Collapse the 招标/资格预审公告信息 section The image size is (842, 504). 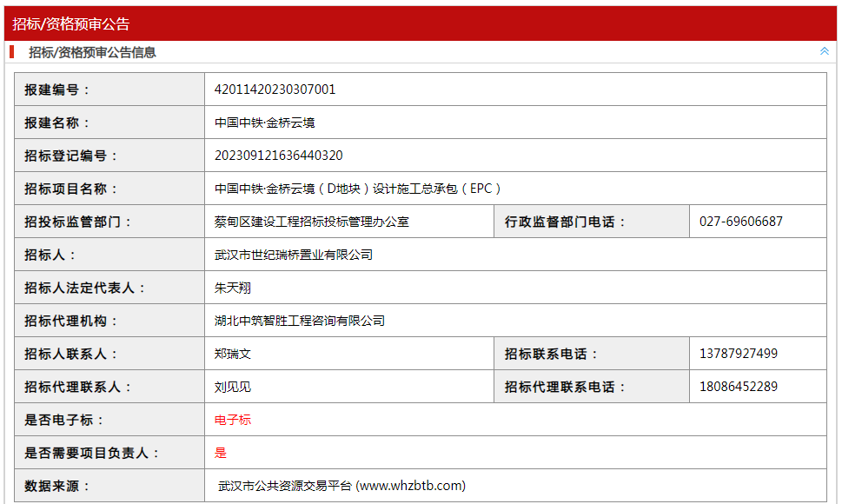(825, 51)
